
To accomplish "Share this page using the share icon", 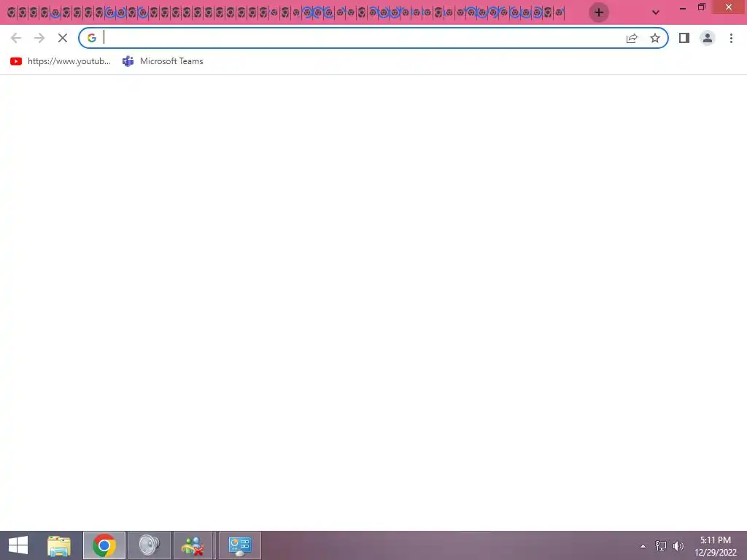I will (x=632, y=38).
